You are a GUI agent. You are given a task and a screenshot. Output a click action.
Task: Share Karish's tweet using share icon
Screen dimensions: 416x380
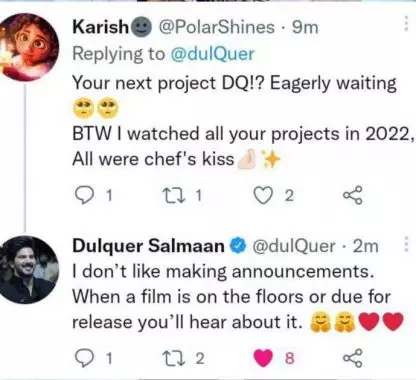(353, 196)
